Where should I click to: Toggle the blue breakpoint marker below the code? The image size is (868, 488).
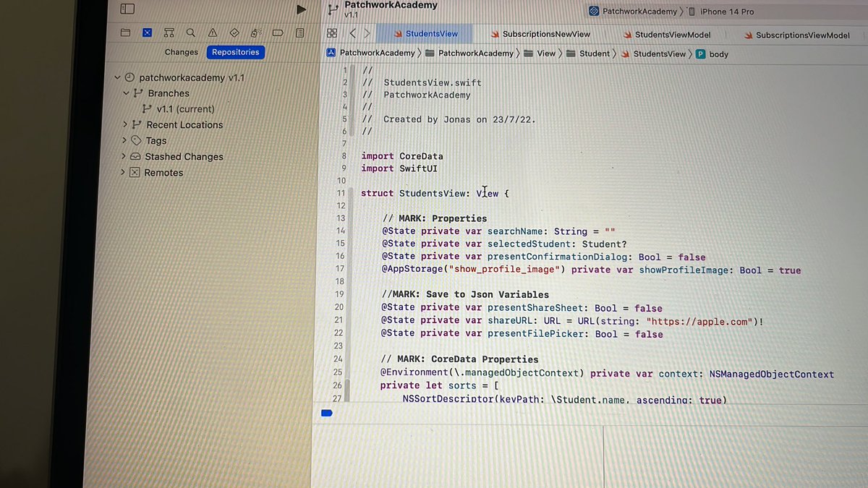(326, 413)
